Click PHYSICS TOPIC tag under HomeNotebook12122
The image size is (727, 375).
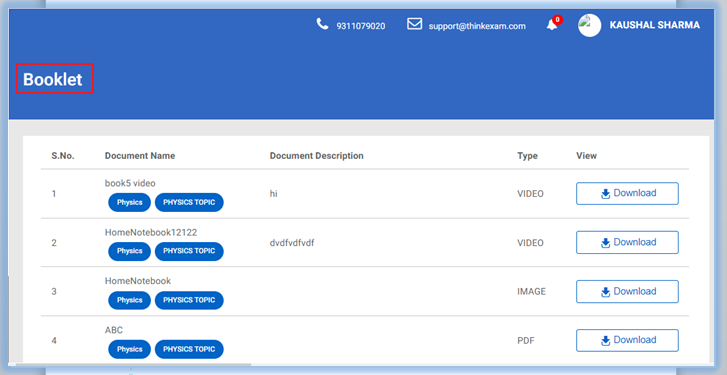[x=189, y=251]
